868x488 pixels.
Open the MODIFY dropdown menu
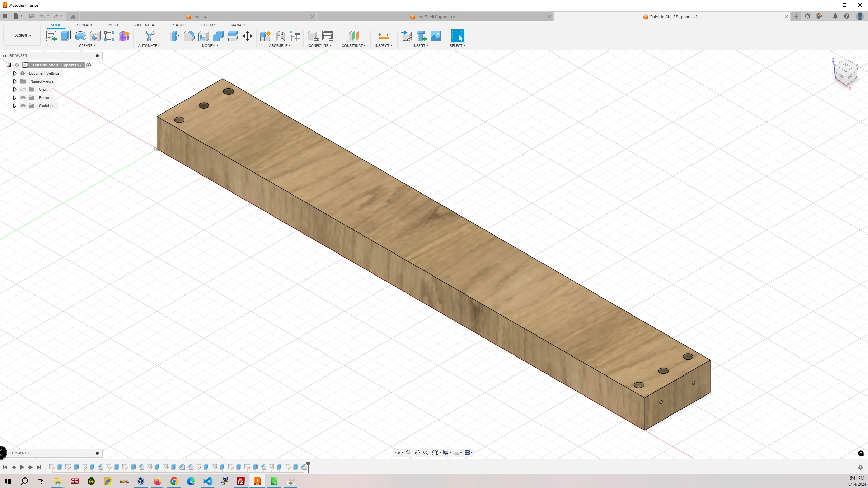pyautogui.click(x=210, y=46)
